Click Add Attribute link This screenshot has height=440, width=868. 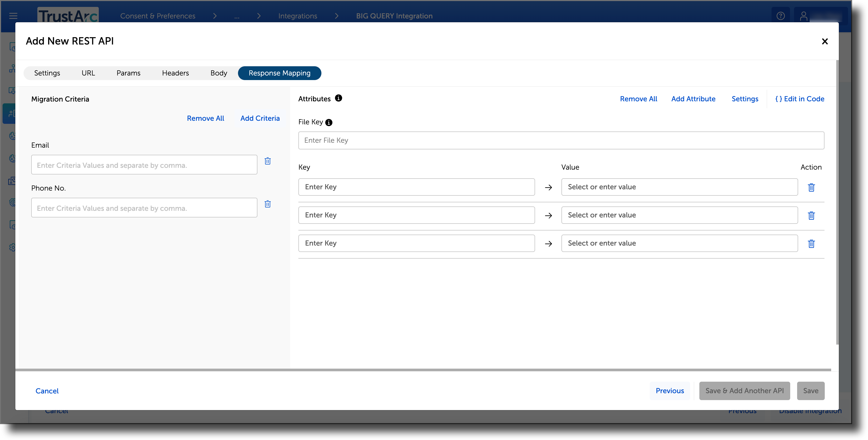coord(693,99)
